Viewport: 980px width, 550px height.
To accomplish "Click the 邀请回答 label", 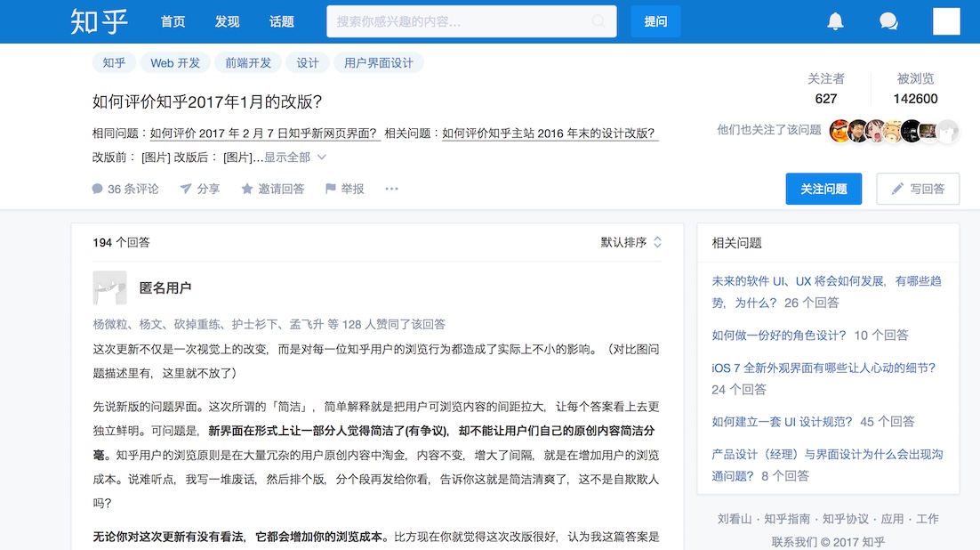I will 281,189.
